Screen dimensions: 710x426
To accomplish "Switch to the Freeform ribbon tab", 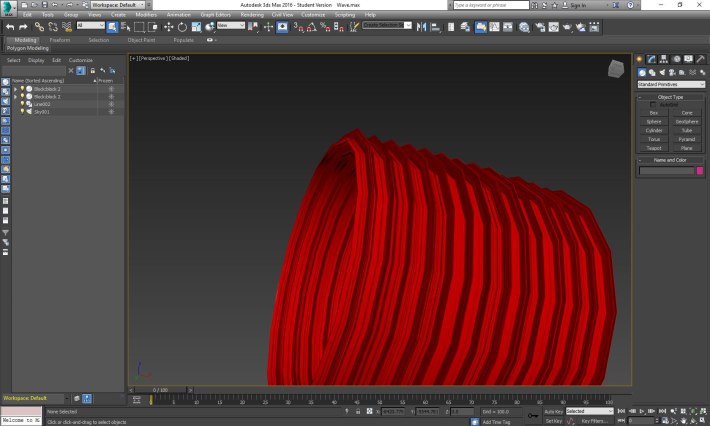I will point(60,40).
